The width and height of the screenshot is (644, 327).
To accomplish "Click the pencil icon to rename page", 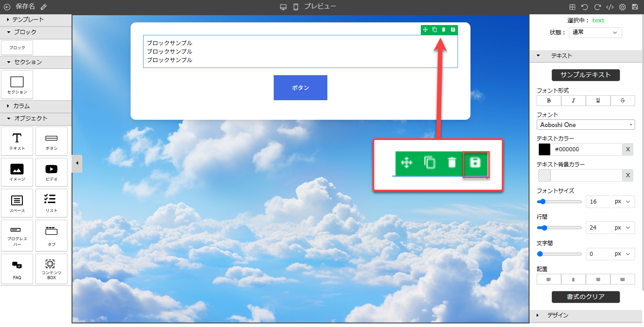I will tap(43, 7).
